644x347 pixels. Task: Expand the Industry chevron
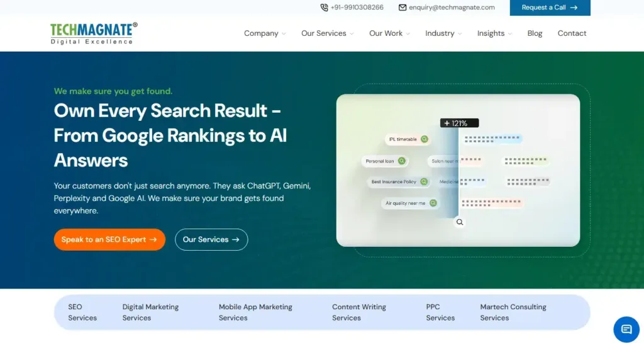[460, 34]
